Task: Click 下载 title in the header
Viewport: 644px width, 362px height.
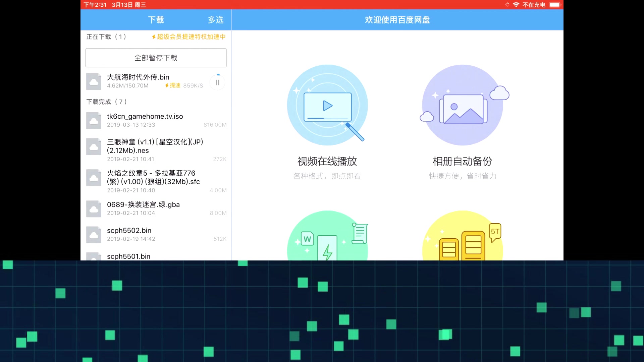Action: [156, 20]
